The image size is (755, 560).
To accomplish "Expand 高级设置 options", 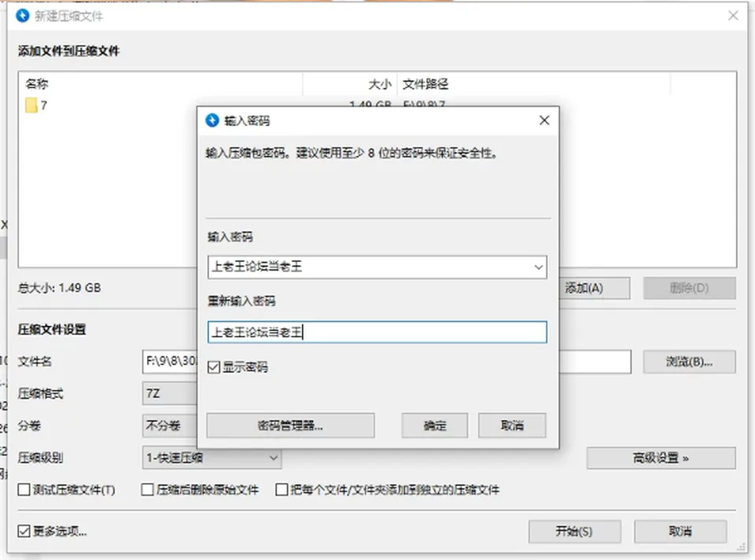I will pyautogui.click(x=661, y=458).
